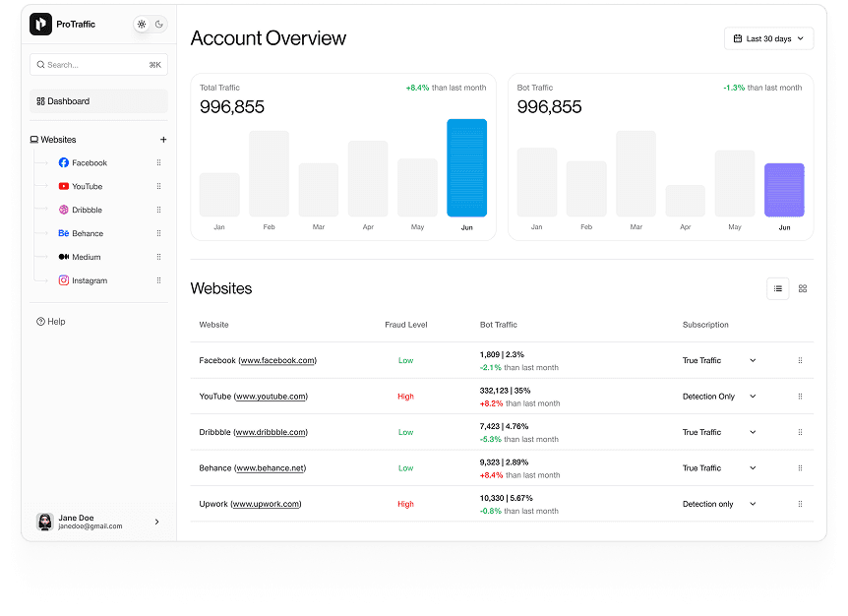The width and height of the screenshot is (848, 616).
Task: Switch to dark mode moon toggle
Action: 159,25
